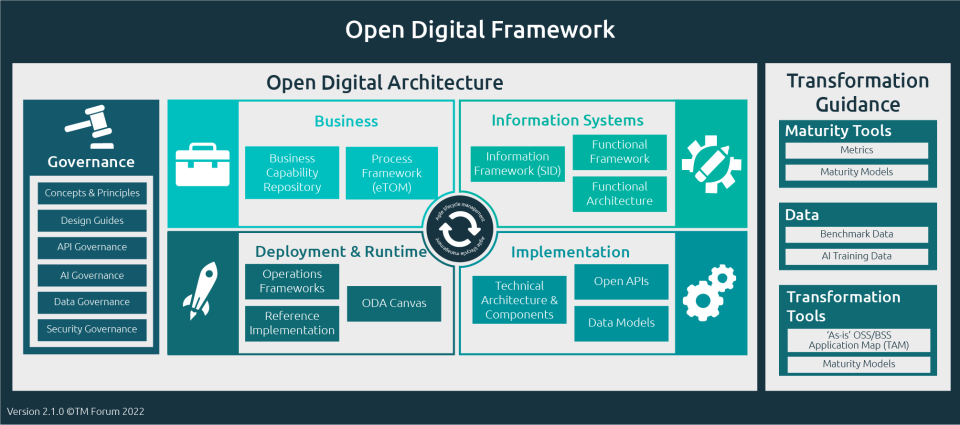This screenshot has height=425, width=960.
Task: Open Process Framework (eTOM)
Action: pyautogui.click(x=392, y=172)
